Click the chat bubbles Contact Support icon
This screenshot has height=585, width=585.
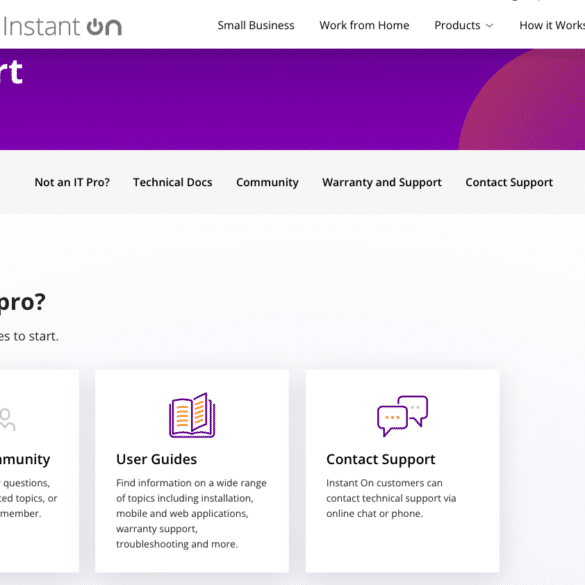[402, 416]
